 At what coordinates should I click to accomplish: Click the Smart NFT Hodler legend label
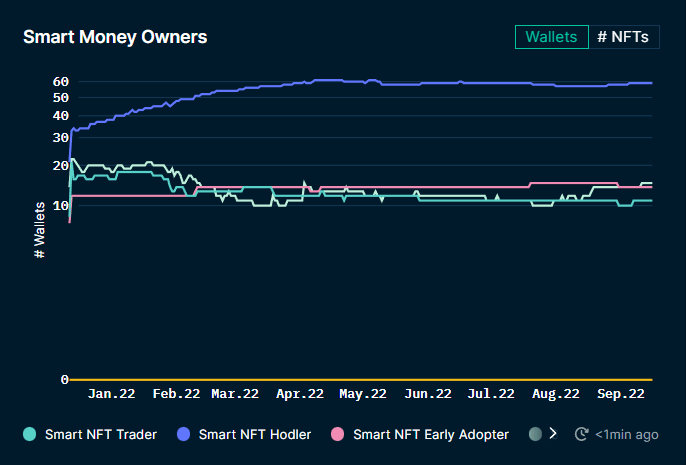click(255, 434)
